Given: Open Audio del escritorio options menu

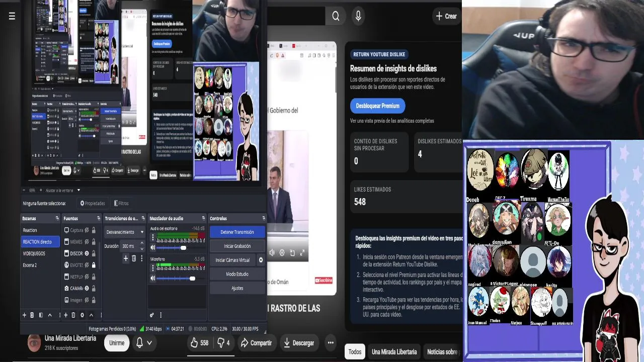Looking at the screenshot, I should pyautogui.click(x=153, y=237).
